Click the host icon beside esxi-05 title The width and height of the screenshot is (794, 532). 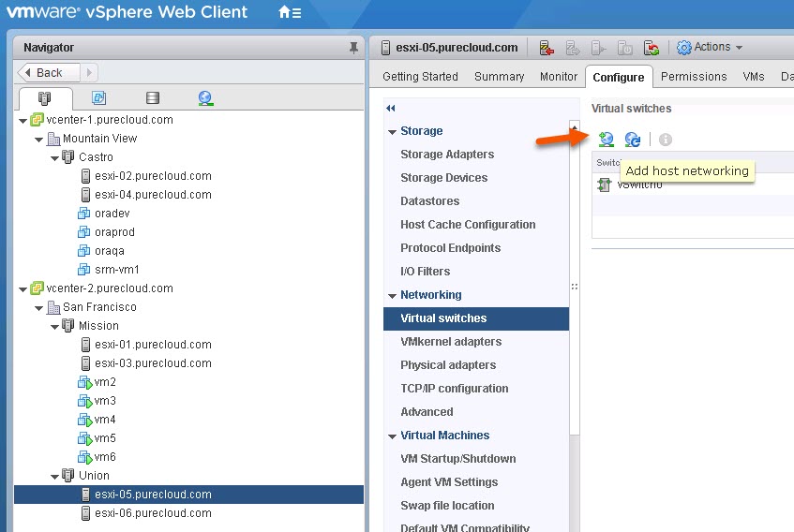(385, 48)
